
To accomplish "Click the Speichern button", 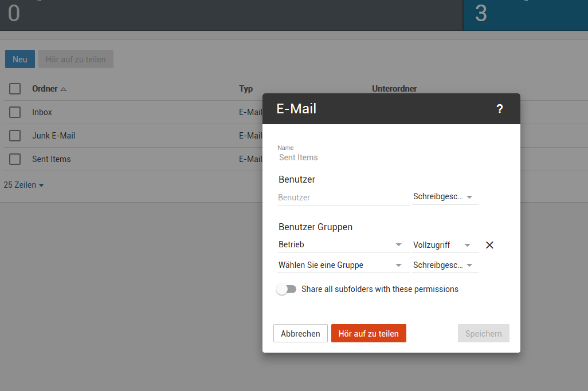I will click(483, 333).
